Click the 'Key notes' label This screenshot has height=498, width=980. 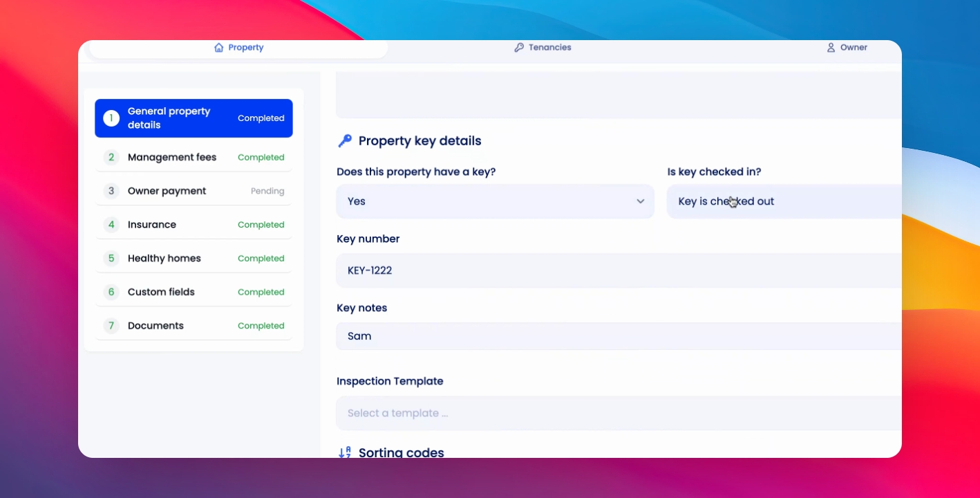pyautogui.click(x=361, y=308)
